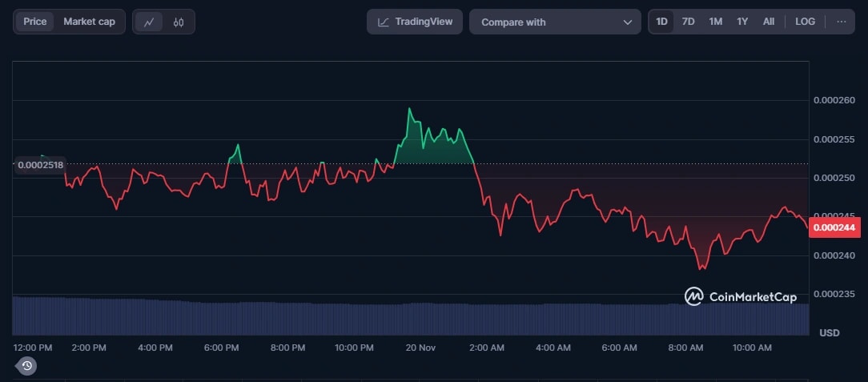This screenshot has height=382, width=868.
Task: Click the history clock icon
Action: click(x=26, y=366)
